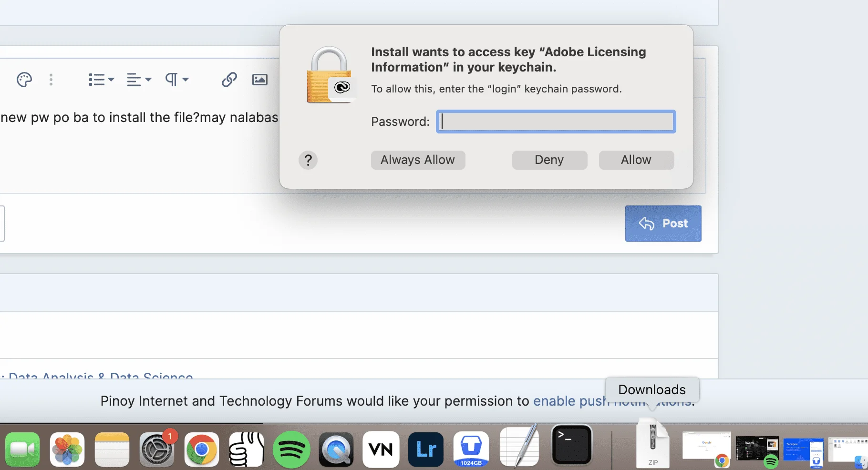Expand the text alignment dropdown
Screen dimensions: 868x470
point(139,80)
